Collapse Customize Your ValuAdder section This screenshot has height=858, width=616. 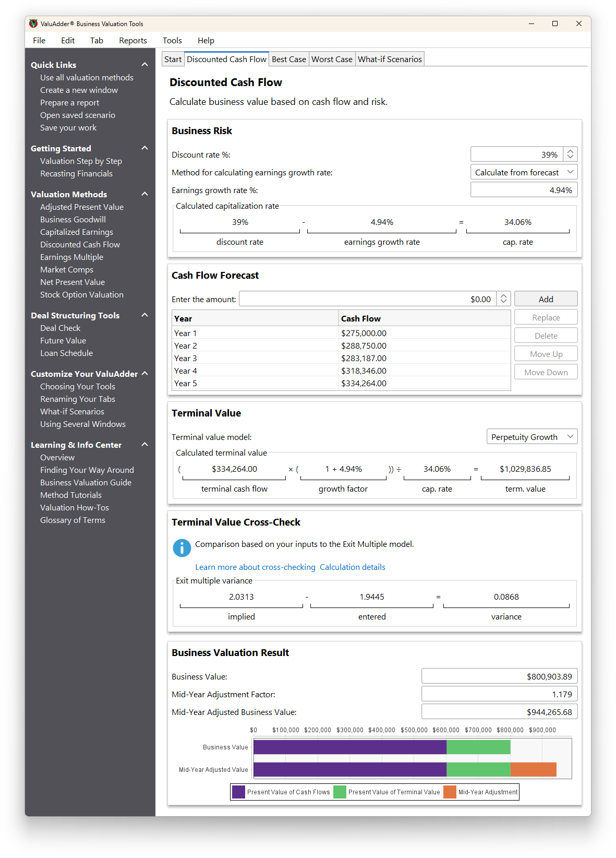pyautogui.click(x=144, y=374)
